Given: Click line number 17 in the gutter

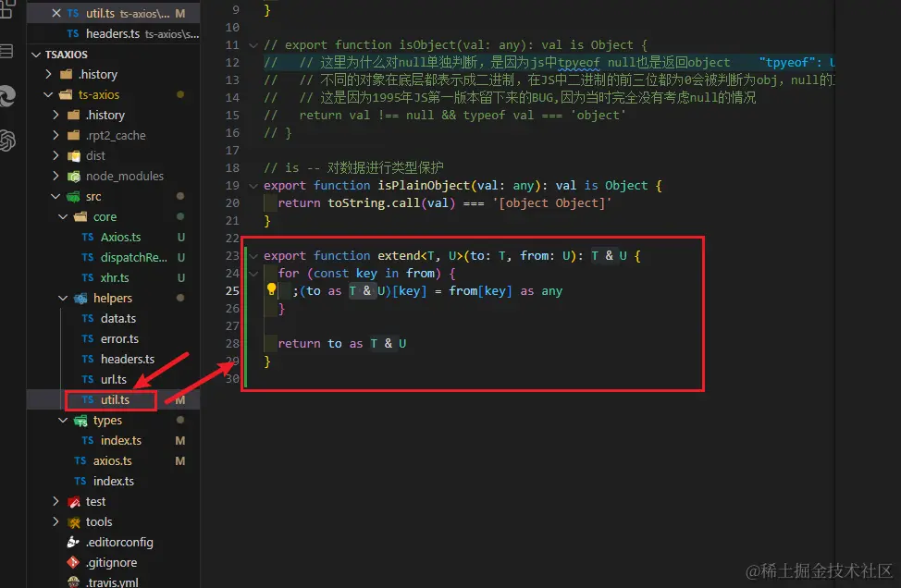Looking at the screenshot, I should 232,151.
